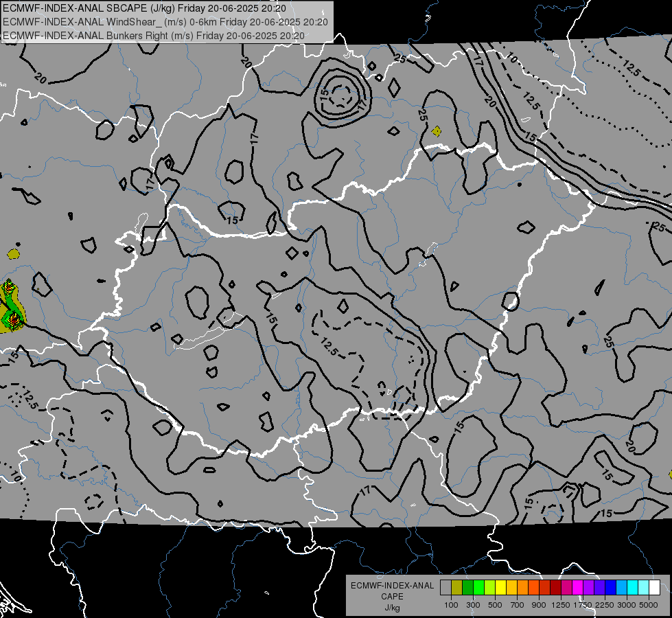
Task: Select the cyan legend swatch
Action: click(x=633, y=588)
